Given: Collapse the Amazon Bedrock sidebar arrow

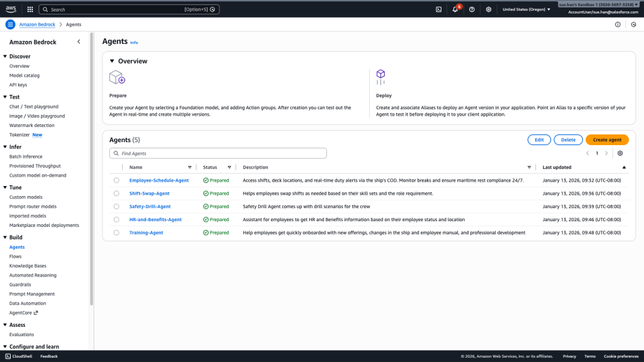Looking at the screenshot, I should pos(79,41).
